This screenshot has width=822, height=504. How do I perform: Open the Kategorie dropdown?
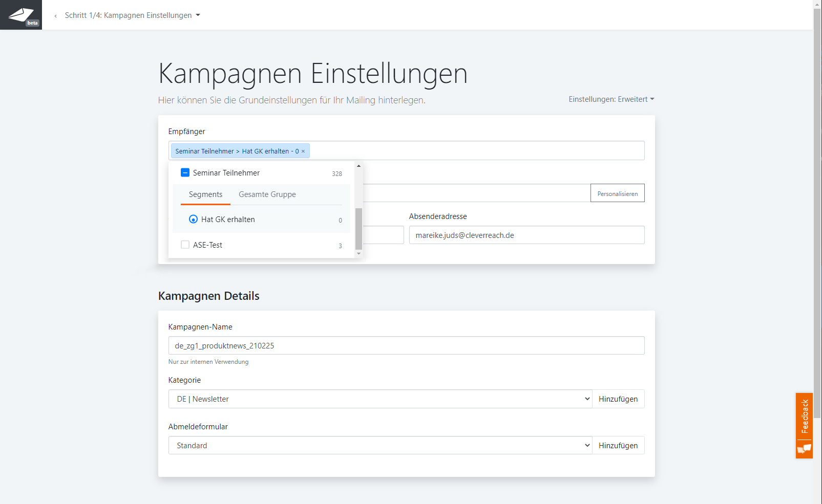coord(380,399)
